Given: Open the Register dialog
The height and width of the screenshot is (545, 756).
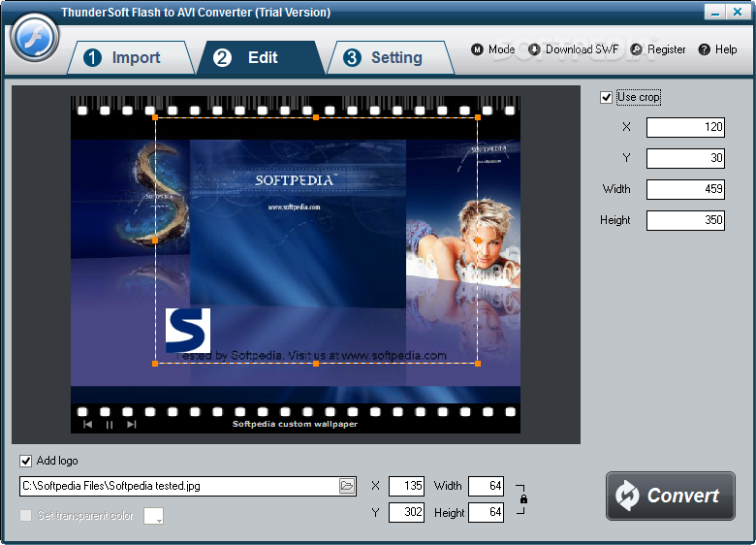Looking at the screenshot, I should point(658,49).
